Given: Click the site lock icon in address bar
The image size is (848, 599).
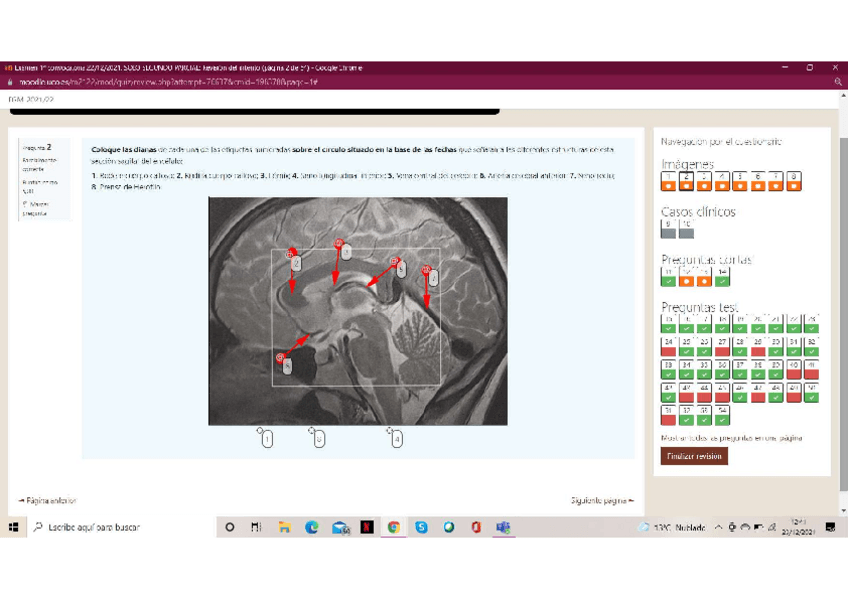Looking at the screenshot, I should 10,82.
